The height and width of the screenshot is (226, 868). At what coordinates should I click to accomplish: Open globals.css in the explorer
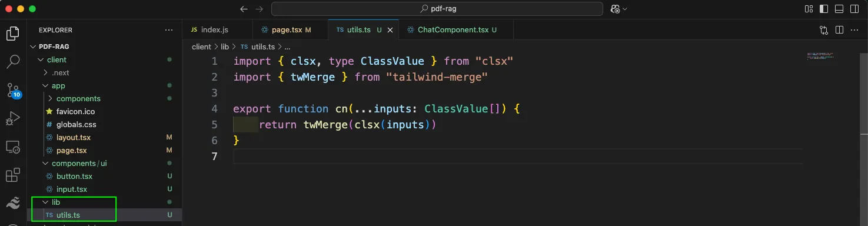[105, 124]
